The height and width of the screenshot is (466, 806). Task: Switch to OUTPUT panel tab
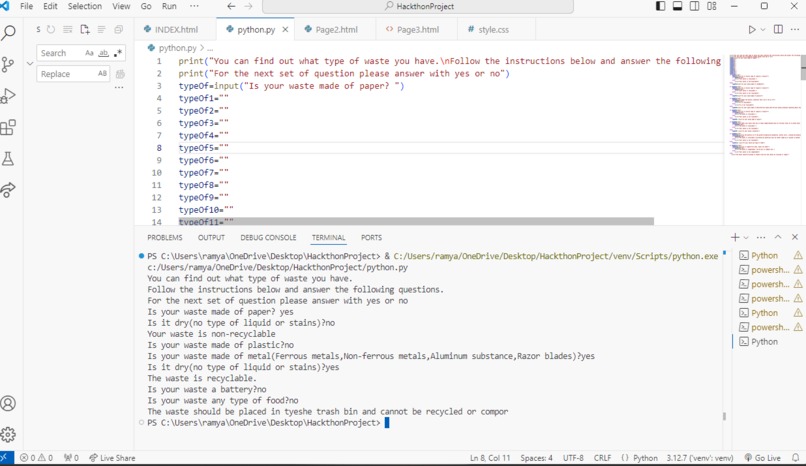point(211,237)
